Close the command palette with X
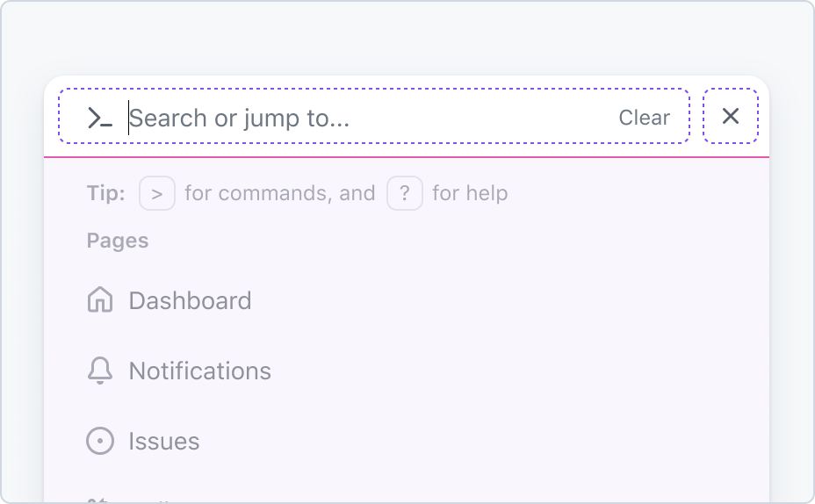Screen dimensions: 815x504 [731, 116]
